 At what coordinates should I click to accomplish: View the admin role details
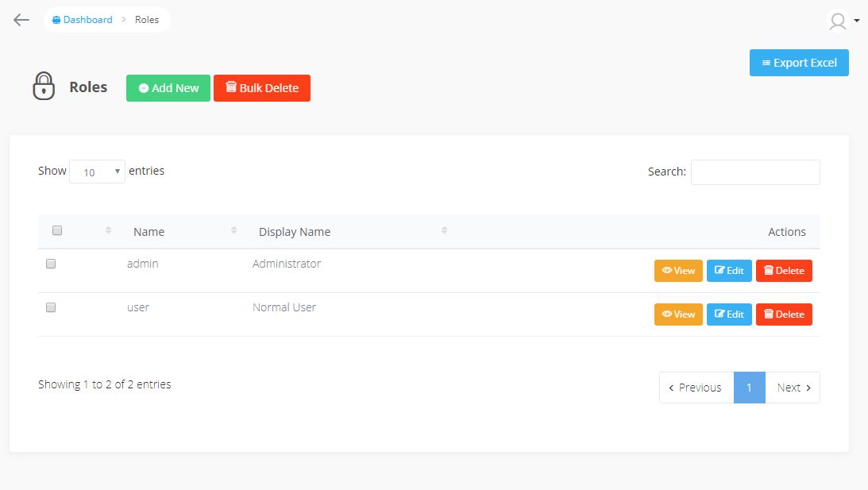coord(678,271)
